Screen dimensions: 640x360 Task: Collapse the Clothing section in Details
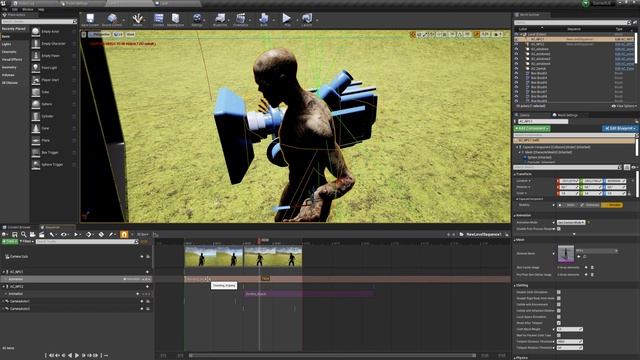pyautogui.click(x=515, y=285)
